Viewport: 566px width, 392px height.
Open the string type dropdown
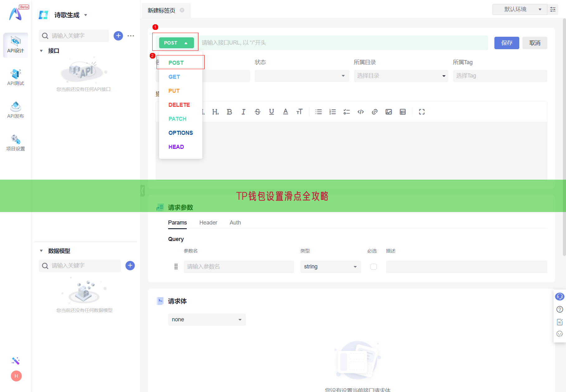tap(331, 267)
